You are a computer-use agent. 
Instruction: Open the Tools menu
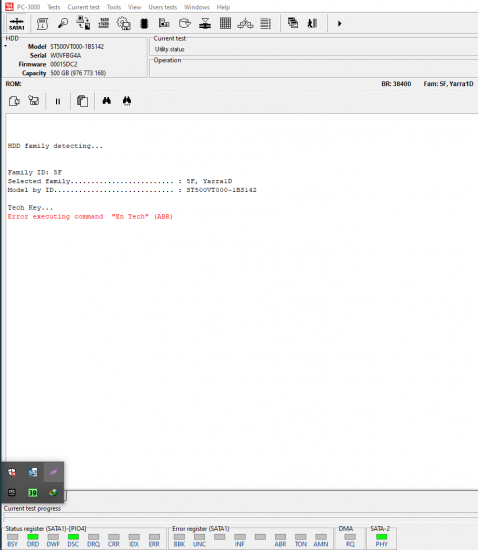[114, 7]
